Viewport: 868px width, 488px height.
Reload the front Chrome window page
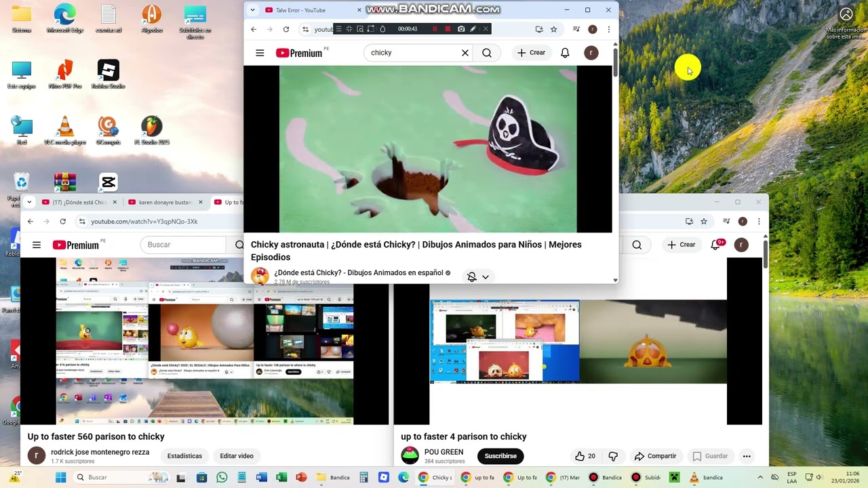pyautogui.click(x=286, y=29)
